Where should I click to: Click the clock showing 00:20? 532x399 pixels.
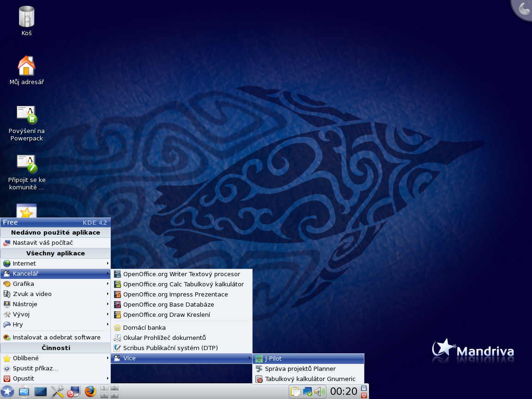344,392
